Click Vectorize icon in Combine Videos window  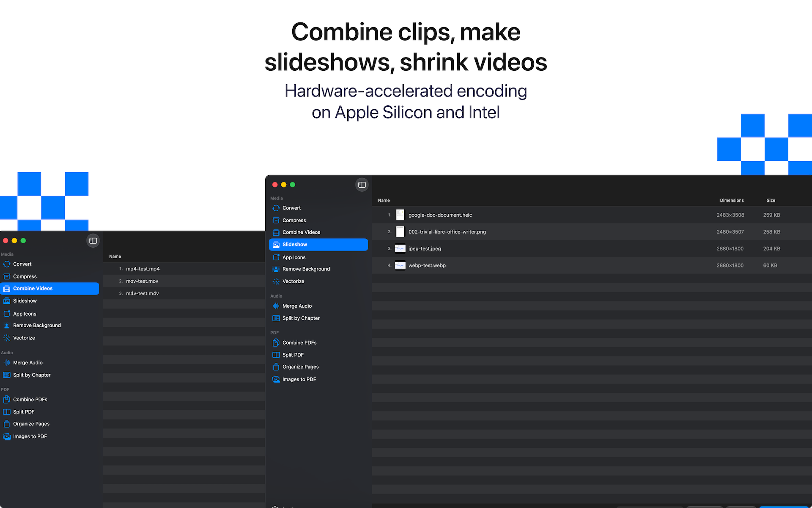click(x=7, y=338)
